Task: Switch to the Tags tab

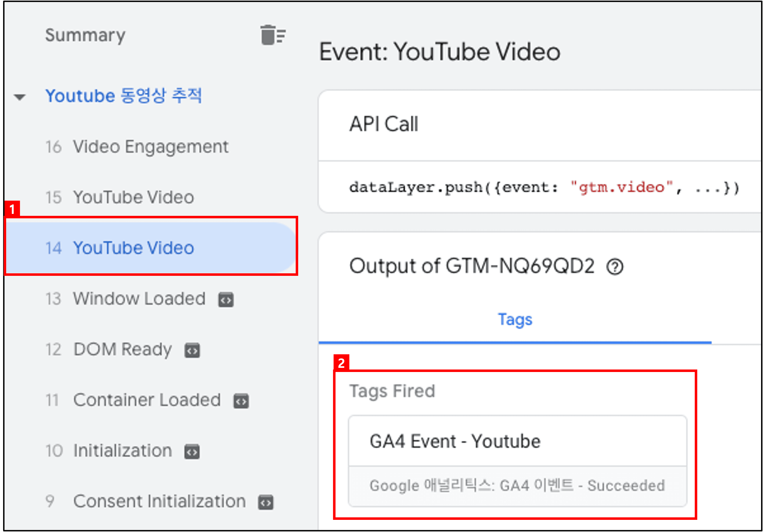Action: coord(515,320)
